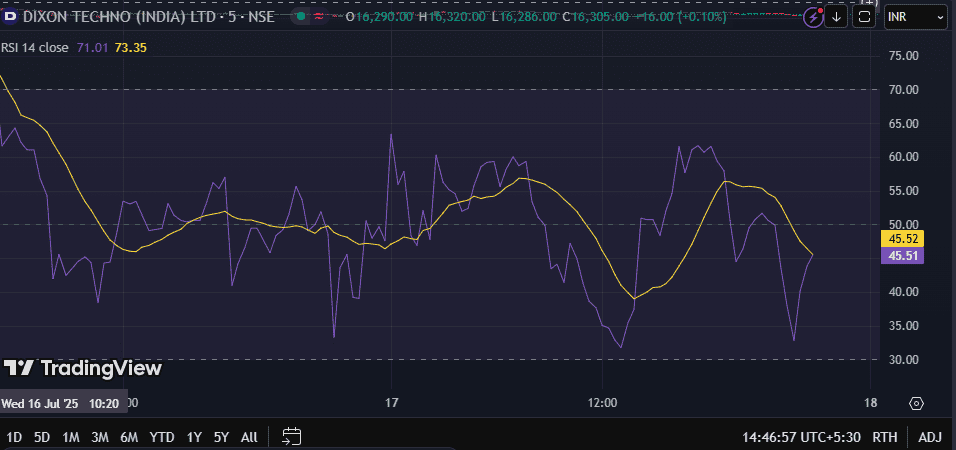Select the 1D time range
Image resolution: width=956 pixels, height=450 pixels.
pyautogui.click(x=14, y=437)
